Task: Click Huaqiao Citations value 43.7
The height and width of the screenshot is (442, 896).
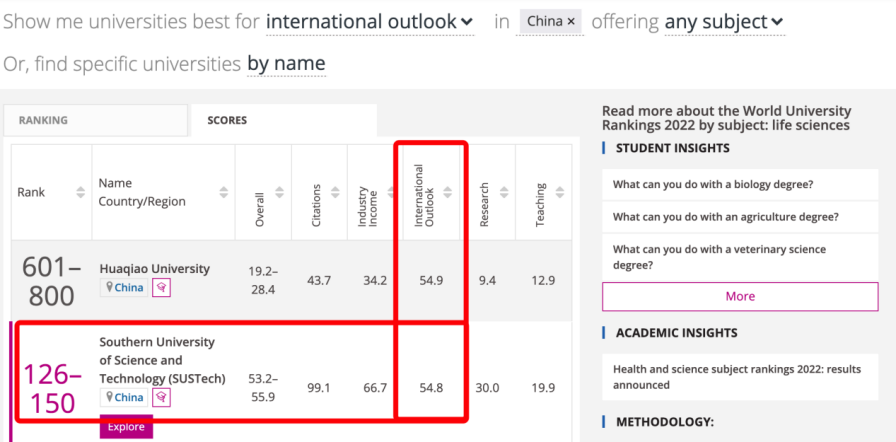Action: click(x=319, y=281)
